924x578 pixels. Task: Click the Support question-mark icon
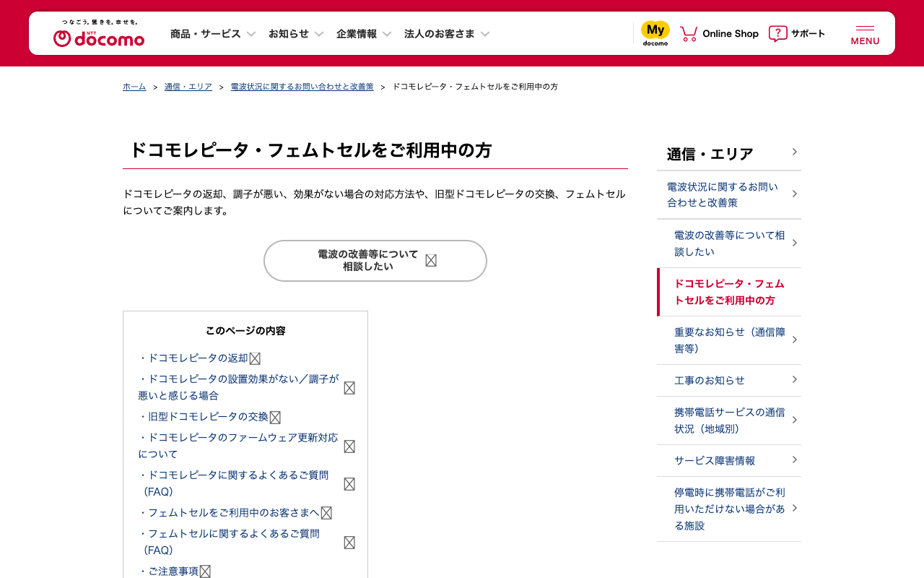pyautogui.click(x=778, y=33)
